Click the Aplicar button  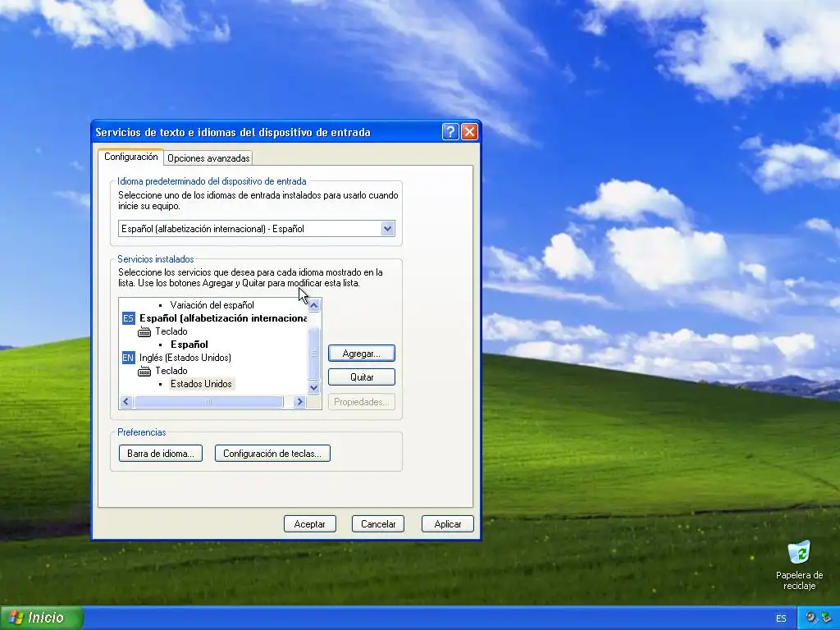click(448, 524)
